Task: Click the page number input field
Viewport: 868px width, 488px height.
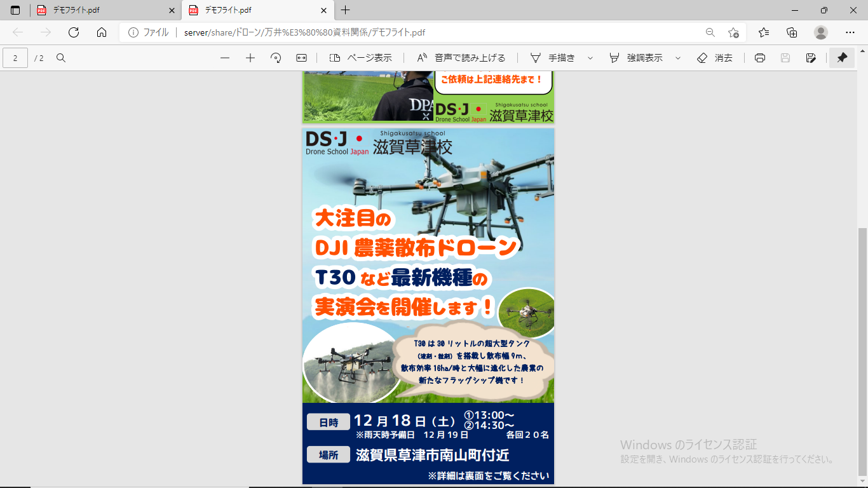Action: click(15, 58)
